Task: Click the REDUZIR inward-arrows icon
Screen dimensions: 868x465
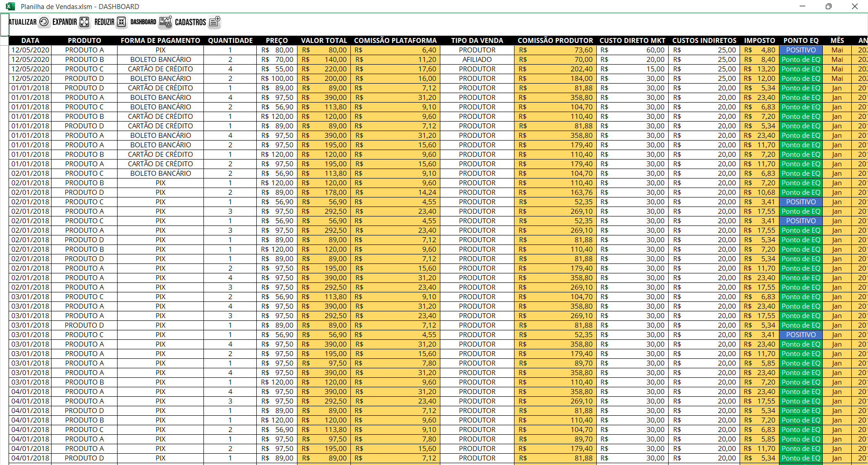Action: point(121,22)
